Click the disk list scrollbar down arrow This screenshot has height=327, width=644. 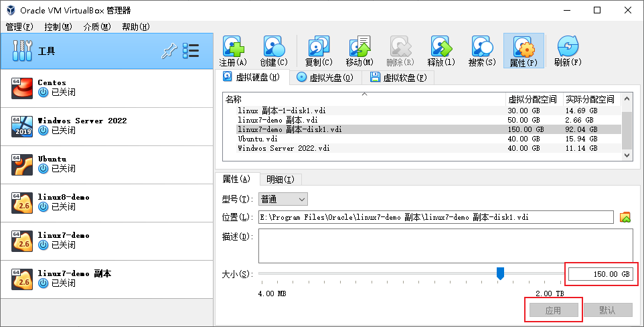(x=627, y=155)
